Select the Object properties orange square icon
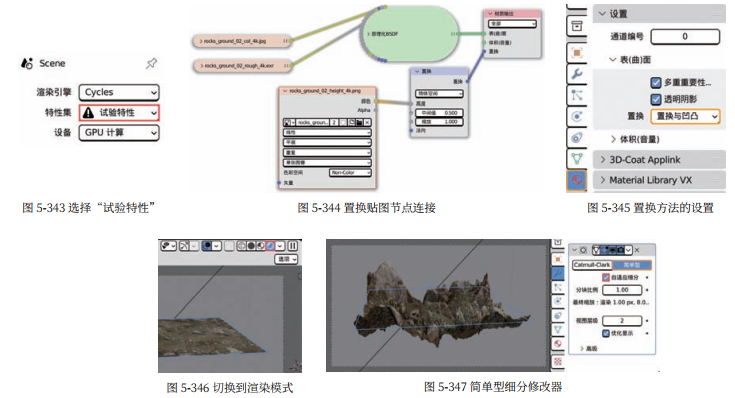The height and width of the screenshot is (398, 735). [x=577, y=53]
